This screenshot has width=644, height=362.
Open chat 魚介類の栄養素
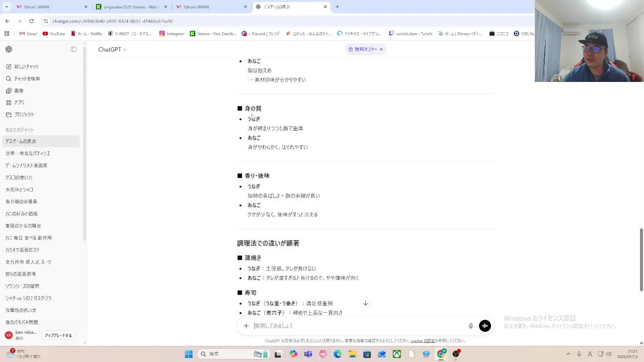click(x=41, y=202)
